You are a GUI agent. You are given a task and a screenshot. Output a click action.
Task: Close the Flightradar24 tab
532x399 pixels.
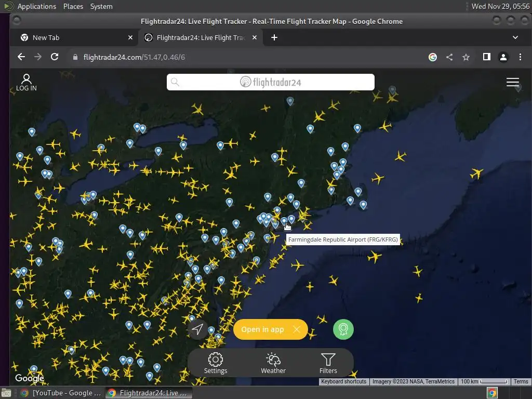[255, 37]
